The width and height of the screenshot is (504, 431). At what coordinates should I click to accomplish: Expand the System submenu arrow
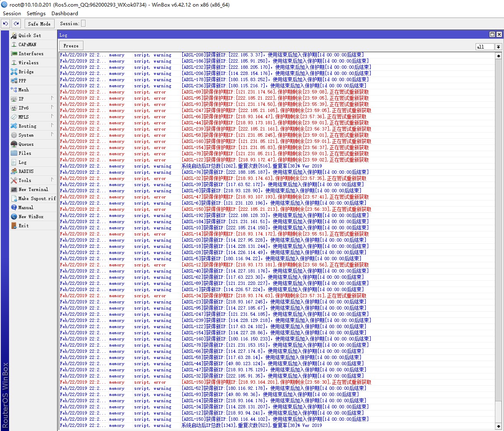click(52, 135)
